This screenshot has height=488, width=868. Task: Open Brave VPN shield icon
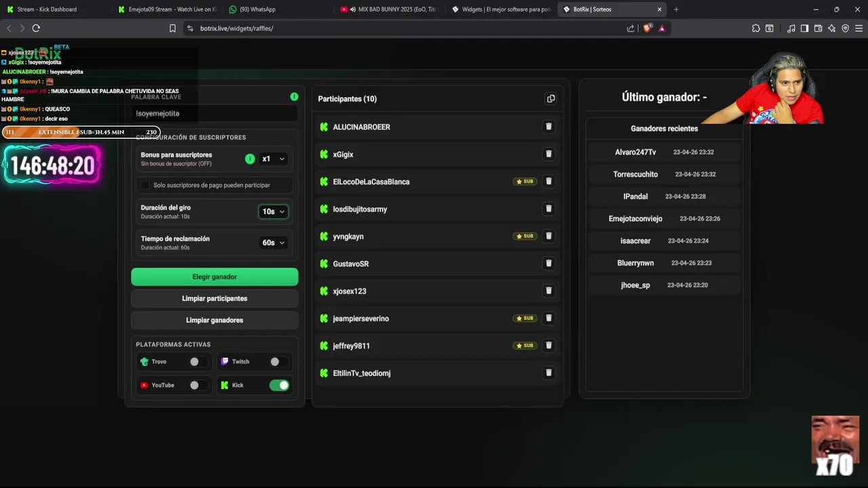click(845, 28)
